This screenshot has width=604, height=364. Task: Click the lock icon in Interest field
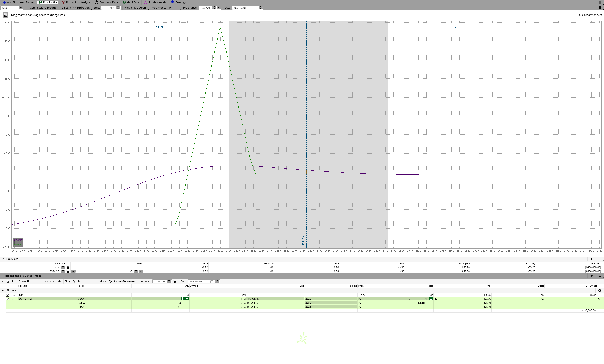tap(174, 281)
